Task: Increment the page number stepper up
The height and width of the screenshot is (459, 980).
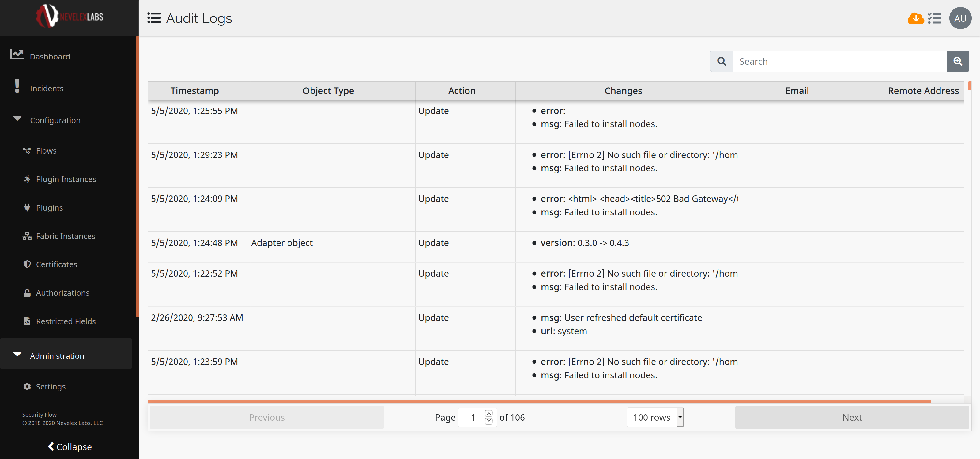Action: (488, 414)
